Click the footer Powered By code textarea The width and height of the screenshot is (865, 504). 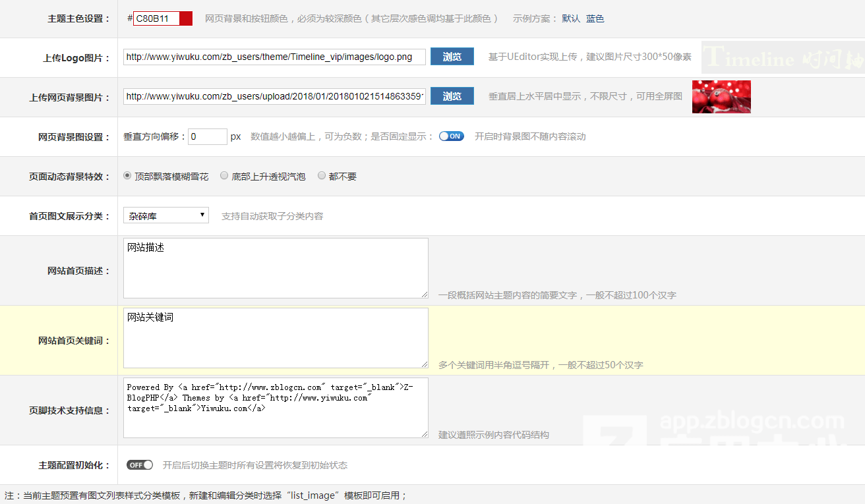276,408
